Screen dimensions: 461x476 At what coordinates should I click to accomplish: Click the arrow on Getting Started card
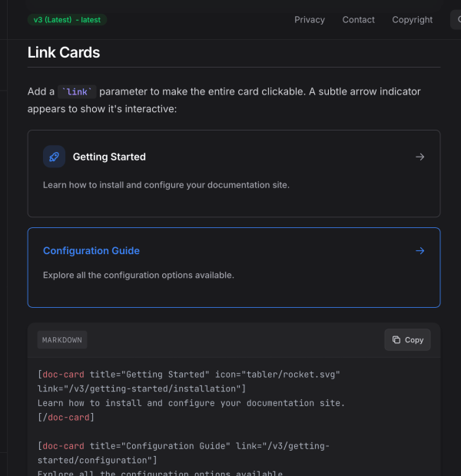(420, 157)
